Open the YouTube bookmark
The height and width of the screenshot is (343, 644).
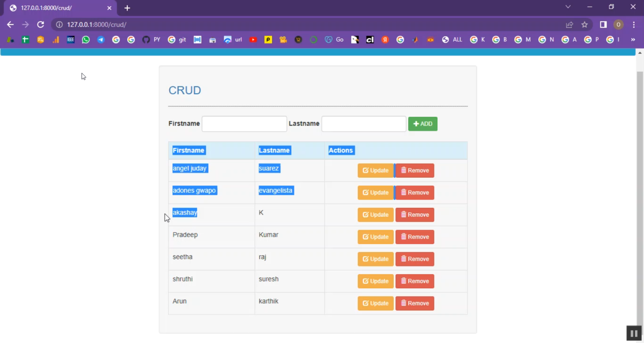[253, 39]
